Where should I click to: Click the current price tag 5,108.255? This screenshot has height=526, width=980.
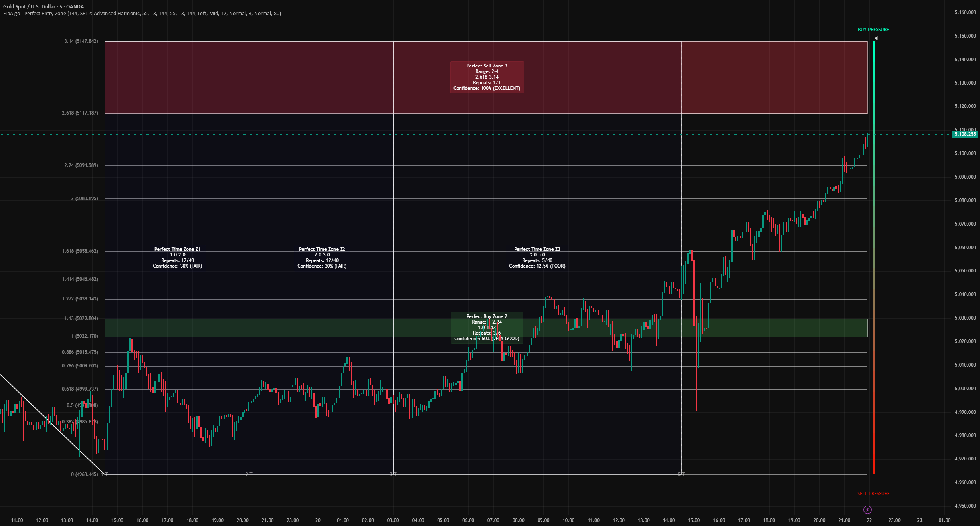pos(965,134)
